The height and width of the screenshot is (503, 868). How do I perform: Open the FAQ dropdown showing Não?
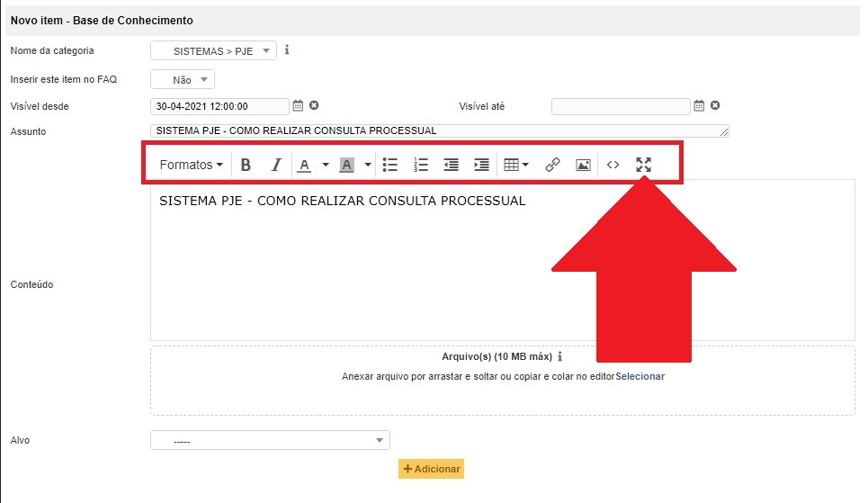(182, 80)
